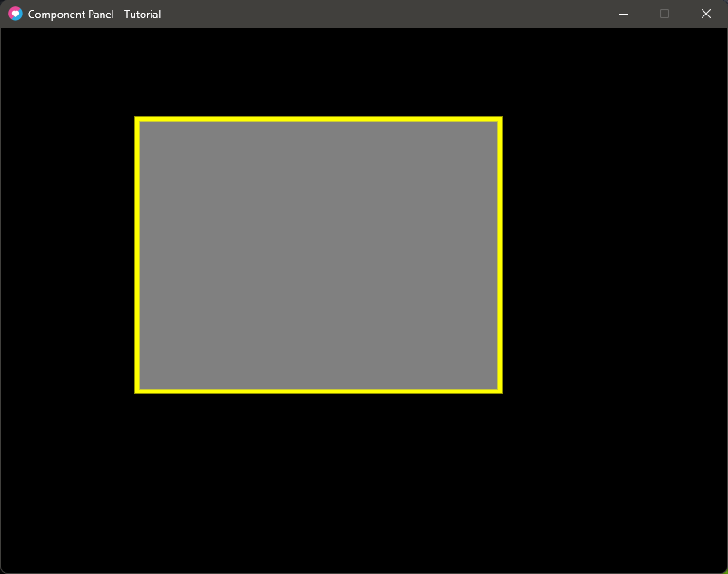Click the app icon left of the title text
Screen dimensions: 728x574
click(x=14, y=14)
